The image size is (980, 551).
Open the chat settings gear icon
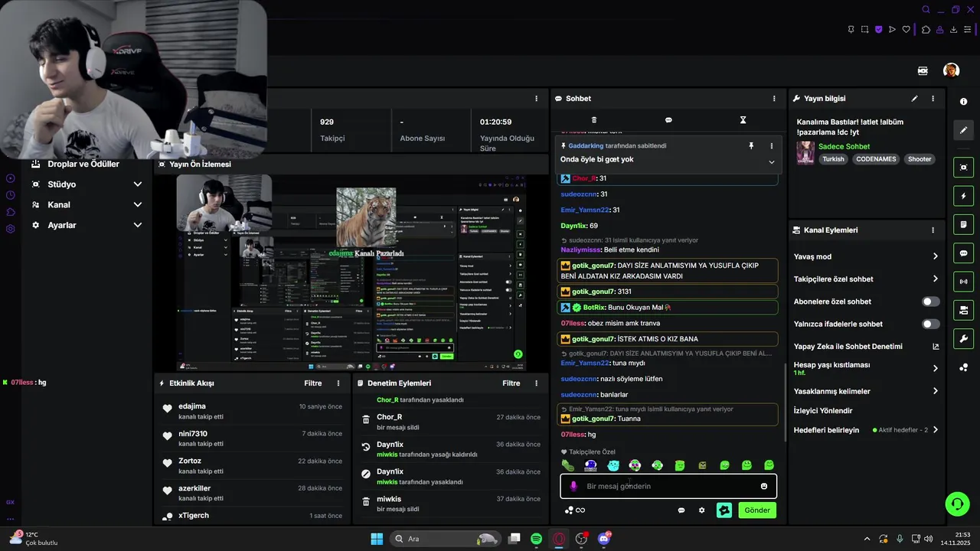click(x=701, y=510)
